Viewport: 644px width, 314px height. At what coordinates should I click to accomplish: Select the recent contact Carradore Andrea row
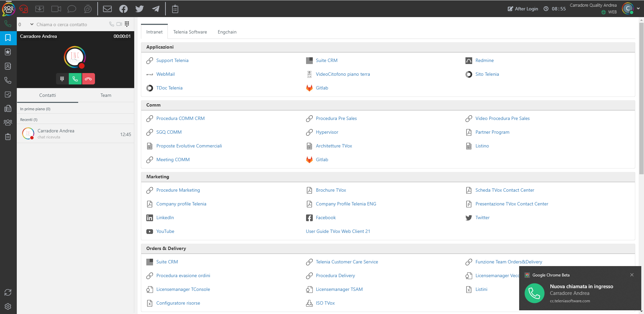tap(76, 134)
